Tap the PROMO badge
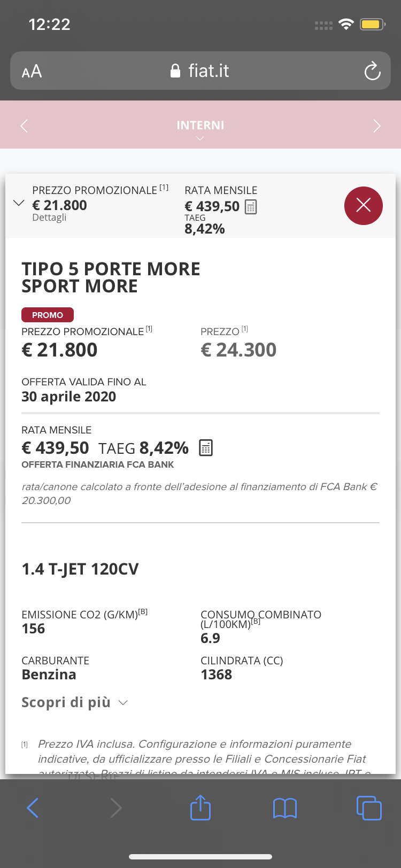 click(48, 315)
